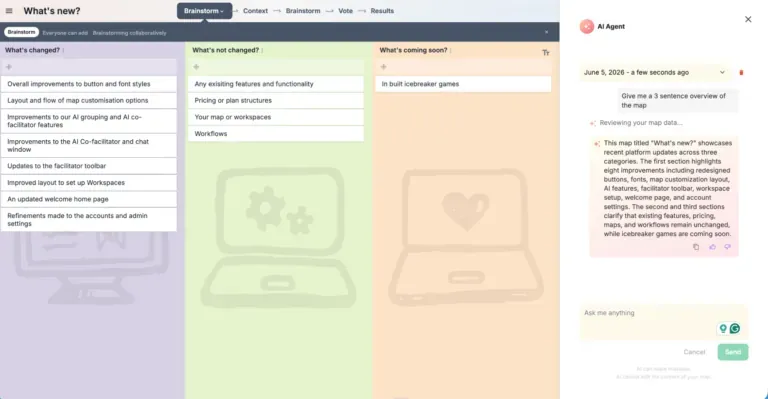Select card 'Refinements made to the accounts and admin settings'
Image resolution: width=768 pixels, height=399 pixels.
coord(89,219)
